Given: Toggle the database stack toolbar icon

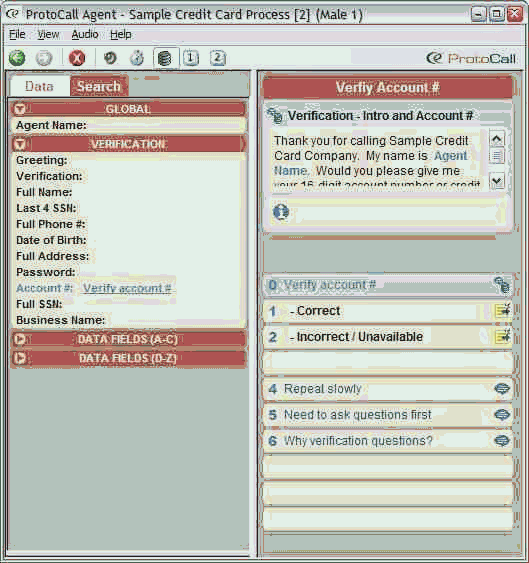Looking at the screenshot, I should point(165,58).
